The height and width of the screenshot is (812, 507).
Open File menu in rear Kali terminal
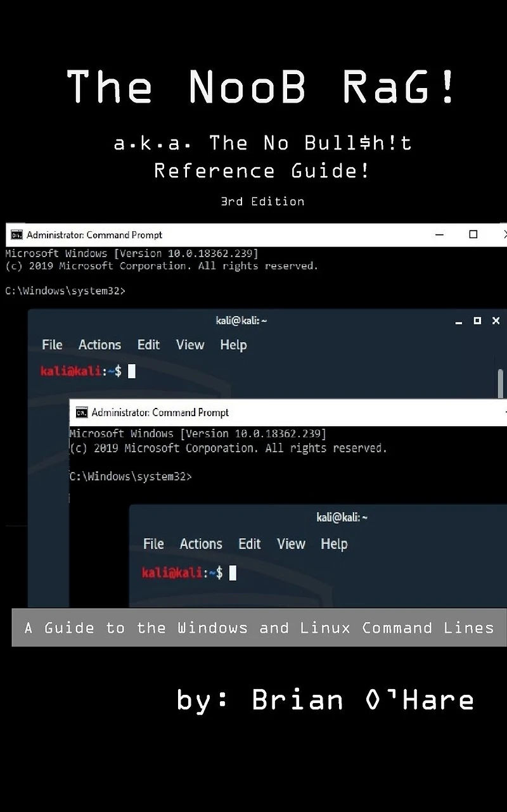[x=52, y=345]
